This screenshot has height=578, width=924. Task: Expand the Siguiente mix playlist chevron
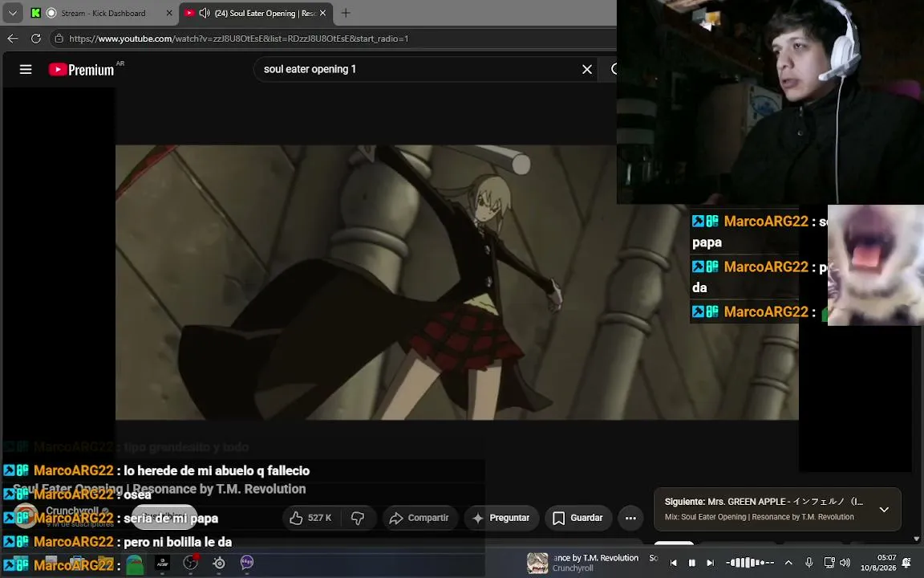884,510
